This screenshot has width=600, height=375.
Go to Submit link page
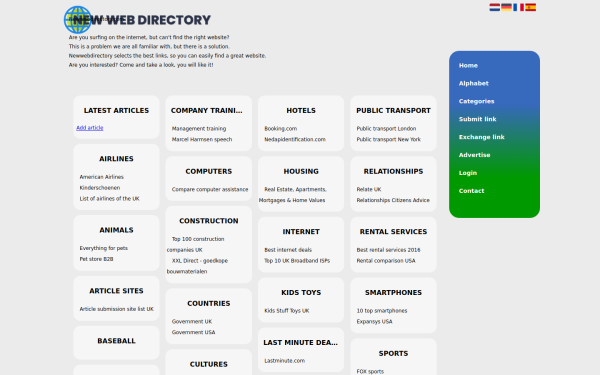click(x=478, y=119)
